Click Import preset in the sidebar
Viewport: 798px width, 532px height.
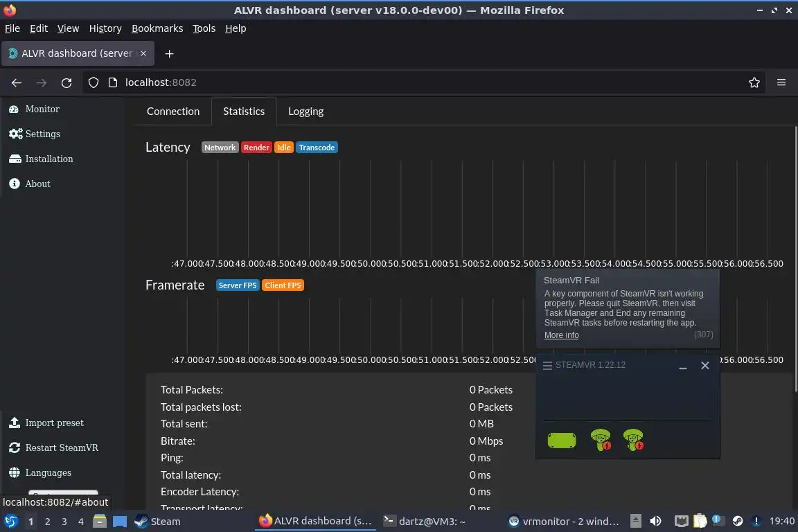tap(46, 423)
